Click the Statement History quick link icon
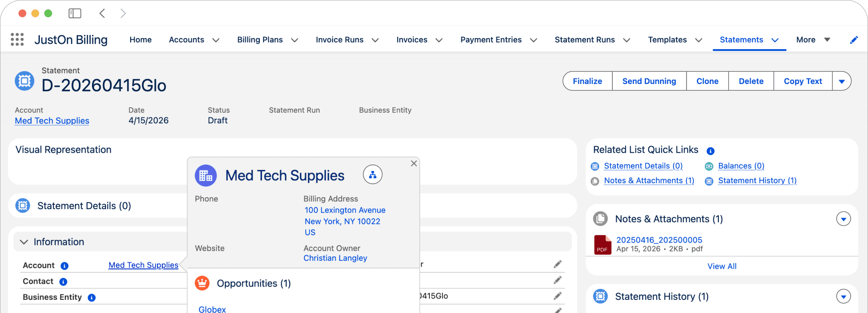The image size is (868, 313). (709, 181)
